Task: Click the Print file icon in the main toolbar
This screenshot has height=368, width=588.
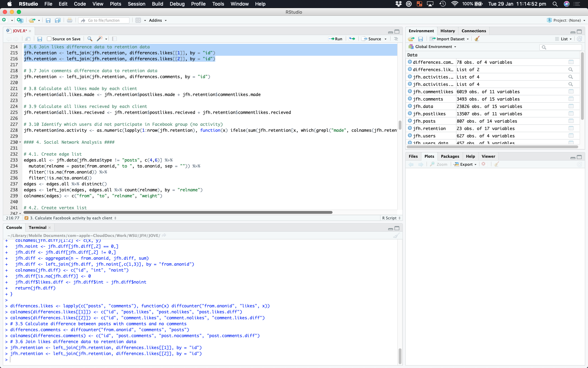Action: tap(70, 20)
